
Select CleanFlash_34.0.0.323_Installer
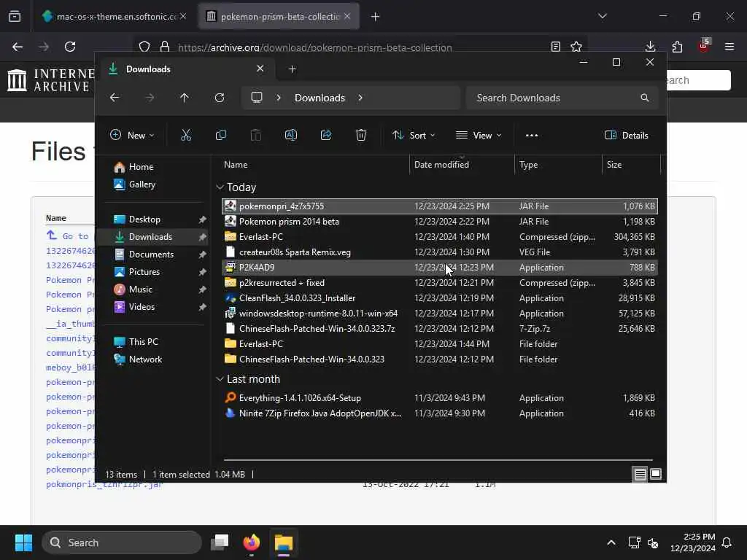[440, 298]
